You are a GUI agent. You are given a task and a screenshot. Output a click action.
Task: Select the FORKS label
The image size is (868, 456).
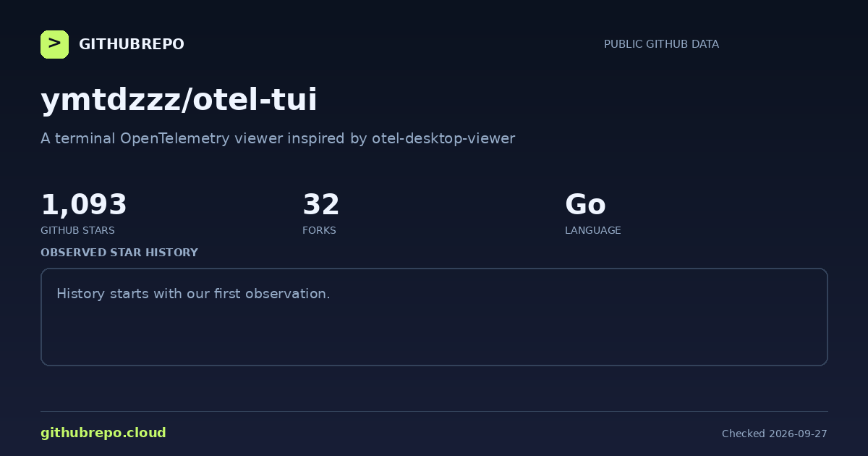(319, 230)
